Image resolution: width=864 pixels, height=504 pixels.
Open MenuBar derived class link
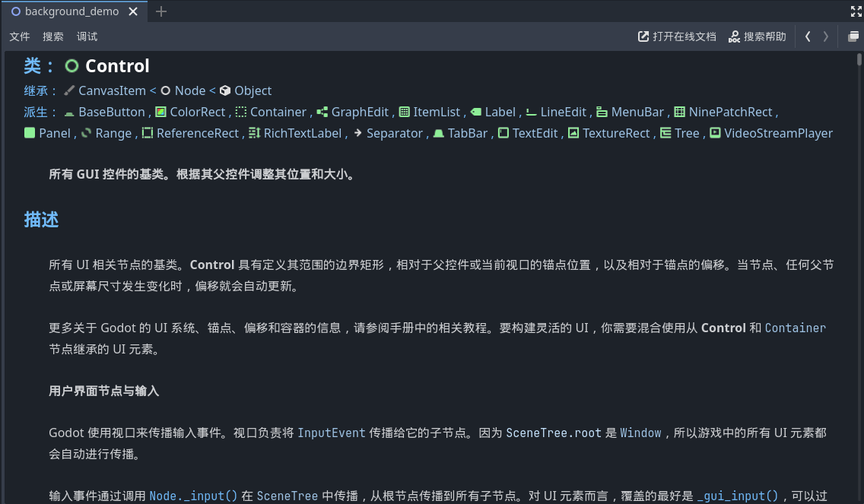(637, 112)
